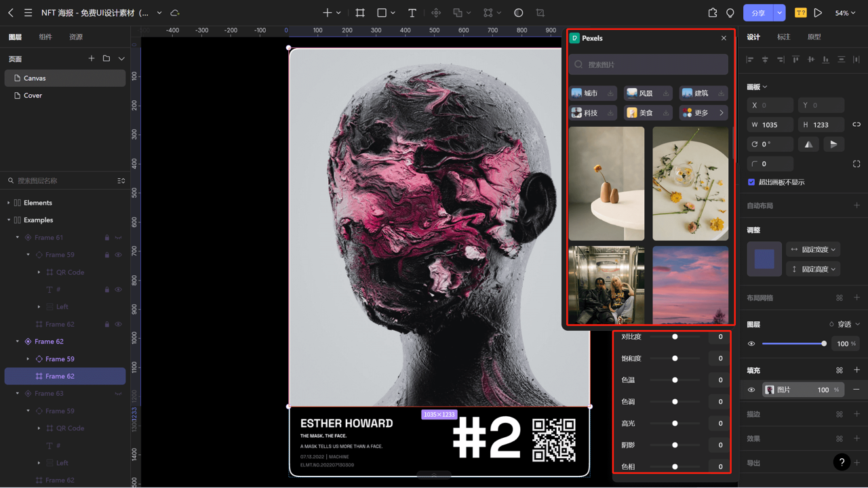This screenshot has width=868, height=488.
Task: Select the crop tool in toolbar
Action: tap(540, 13)
